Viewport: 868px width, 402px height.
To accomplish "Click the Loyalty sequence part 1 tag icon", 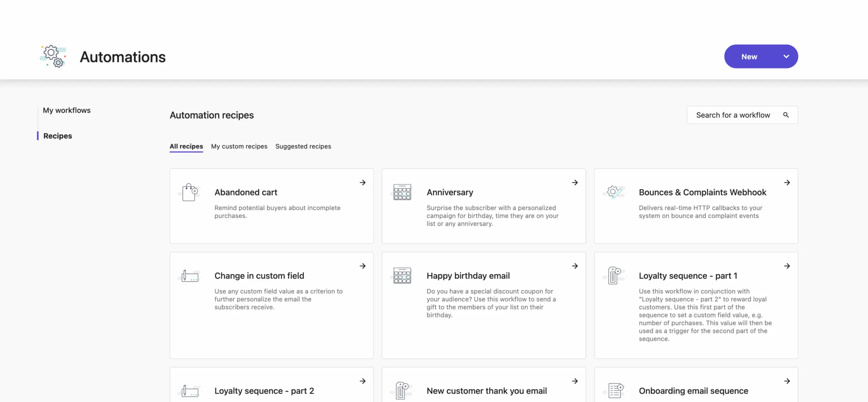I will point(614,275).
